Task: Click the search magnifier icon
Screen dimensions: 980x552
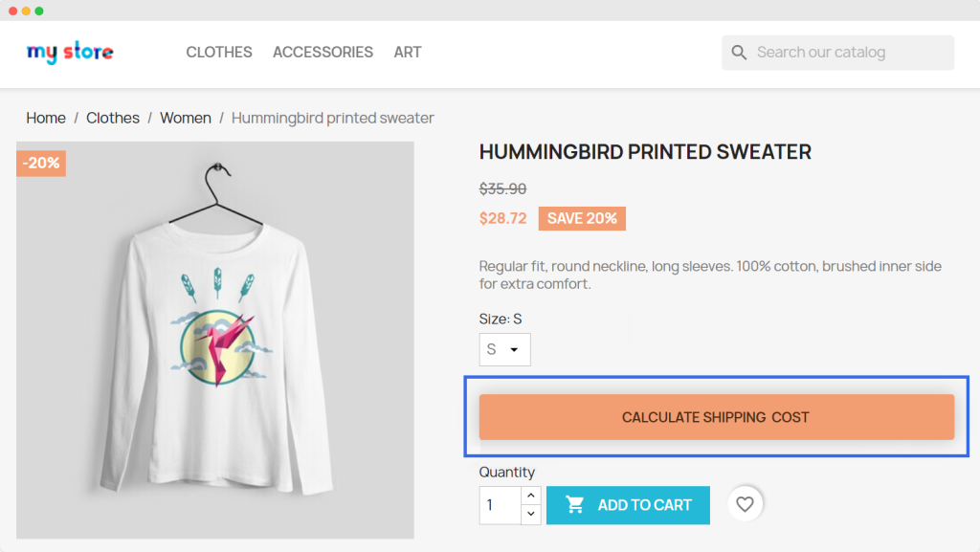Action: [x=739, y=53]
